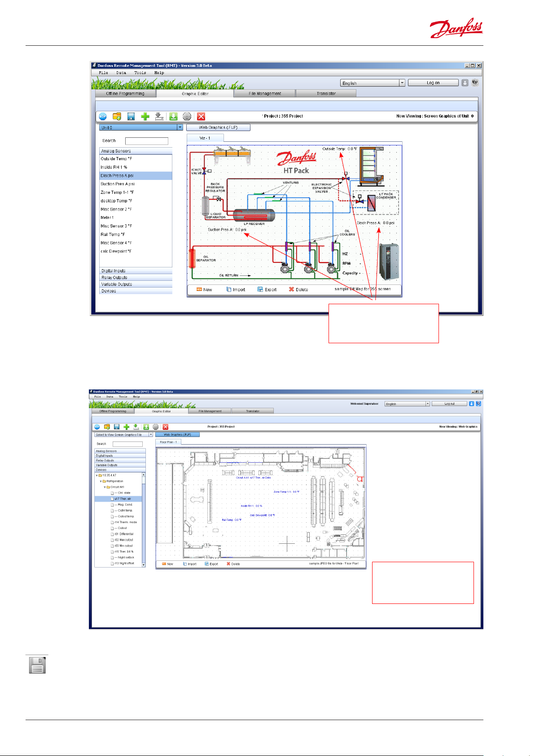Screen dimensions: 535x756
Task: Select r01 Differential tree item
Action: point(122,534)
